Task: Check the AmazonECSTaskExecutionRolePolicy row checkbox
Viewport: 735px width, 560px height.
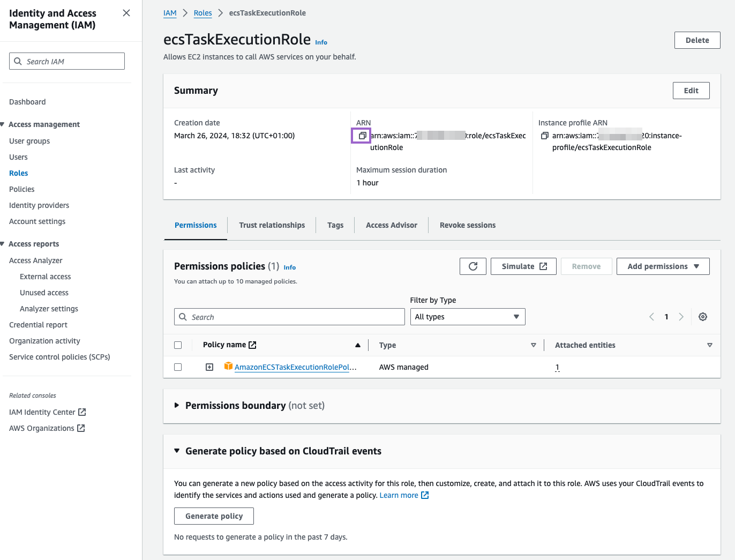Action: pos(178,367)
